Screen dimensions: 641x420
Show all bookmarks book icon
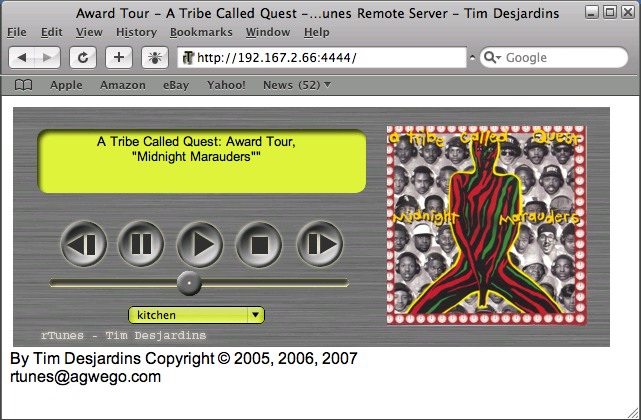[23, 85]
